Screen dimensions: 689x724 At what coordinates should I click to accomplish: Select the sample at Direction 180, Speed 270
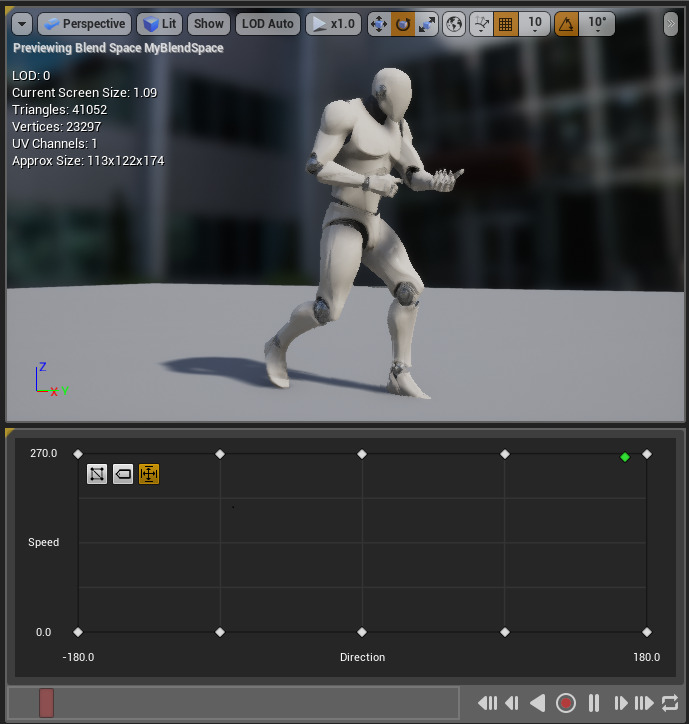(647, 454)
